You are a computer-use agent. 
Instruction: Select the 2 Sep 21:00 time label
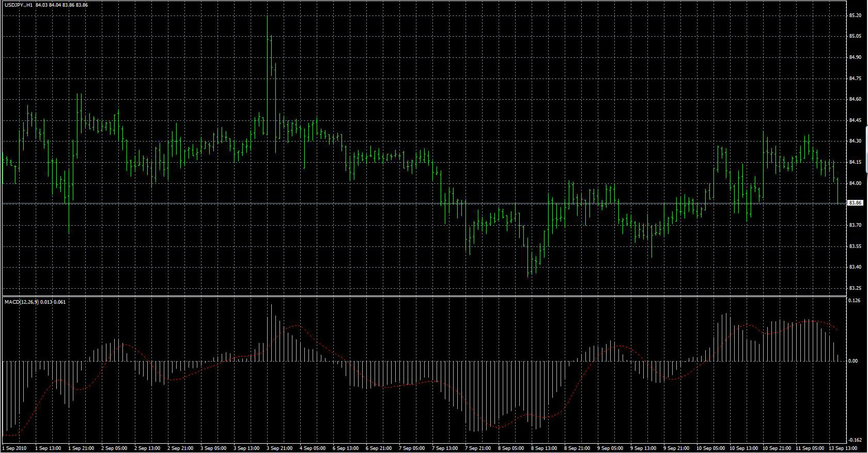[180, 448]
